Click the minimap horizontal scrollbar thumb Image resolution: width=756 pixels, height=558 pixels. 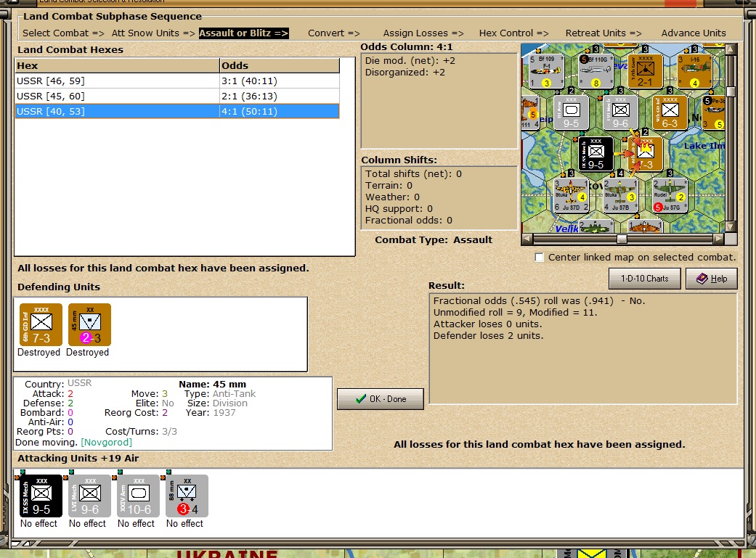(622, 239)
